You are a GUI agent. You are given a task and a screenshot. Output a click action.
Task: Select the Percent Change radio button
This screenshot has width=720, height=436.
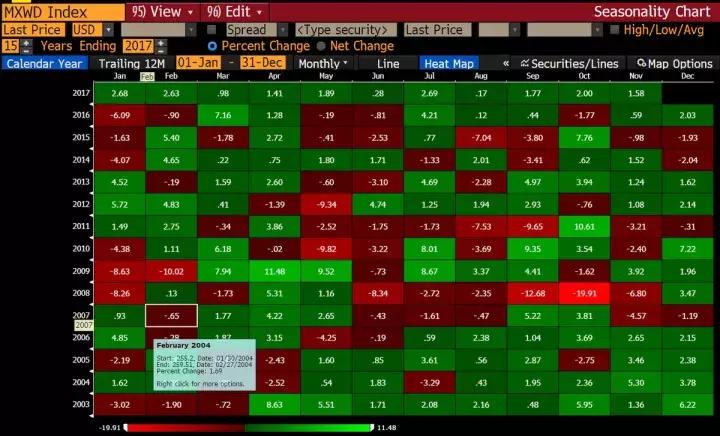point(212,46)
